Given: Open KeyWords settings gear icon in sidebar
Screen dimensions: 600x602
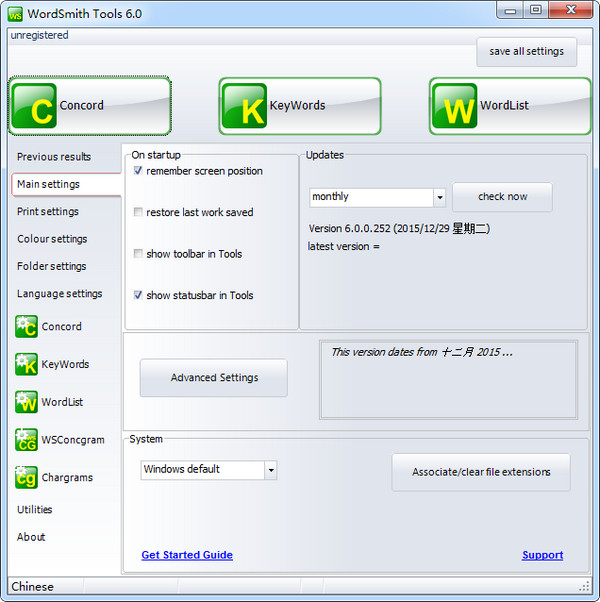Looking at the screenshot, I should coord(26,364).
